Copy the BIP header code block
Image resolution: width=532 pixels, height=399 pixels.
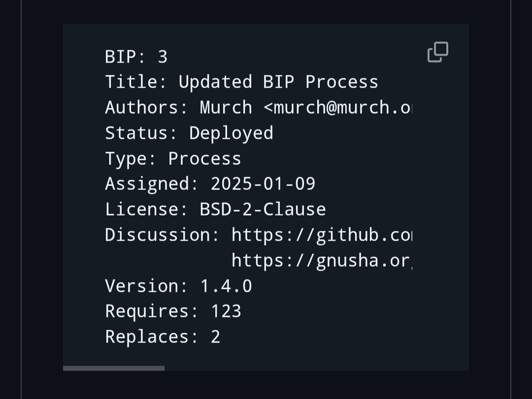(437, 52)
